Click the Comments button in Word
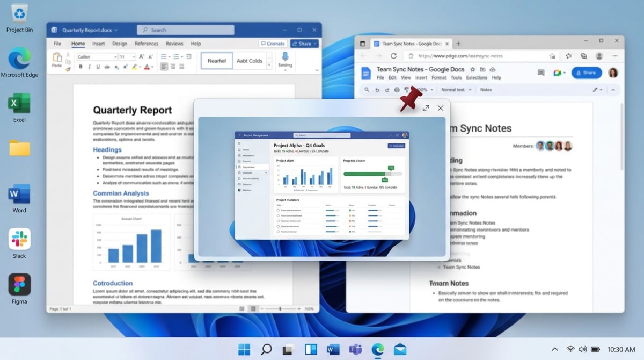Screen dimensions: 644x360 pyautogui.click(x=273, y=44)
